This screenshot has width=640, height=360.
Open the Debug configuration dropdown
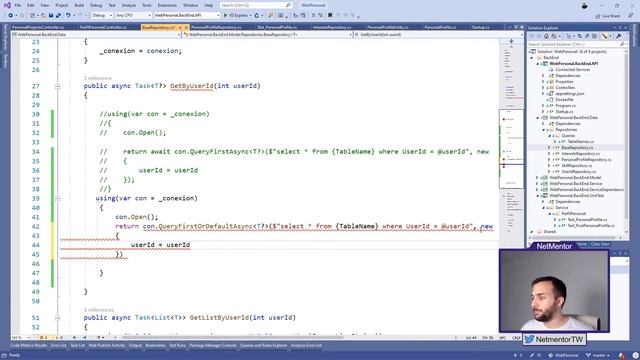(102, 15)
